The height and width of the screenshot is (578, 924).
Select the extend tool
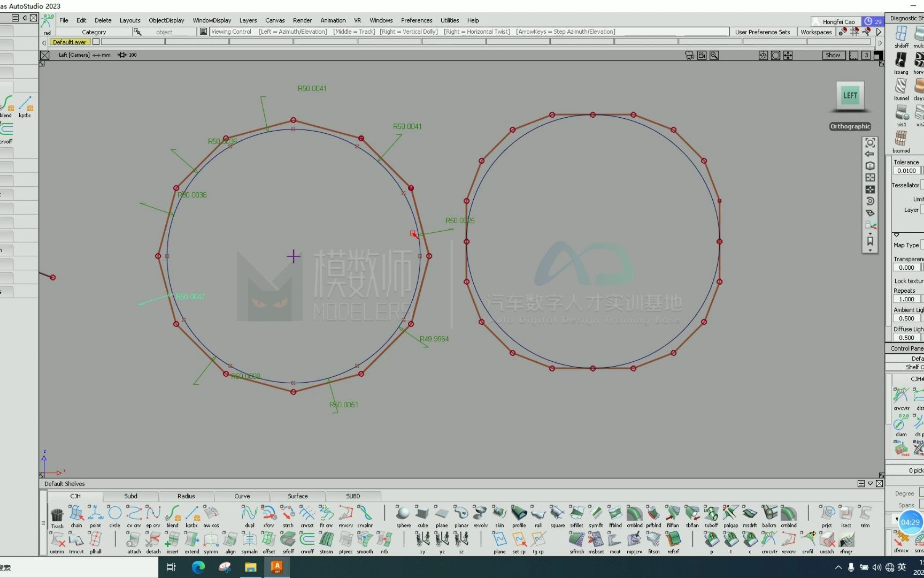pyautogui.click(x=191, y=543)
